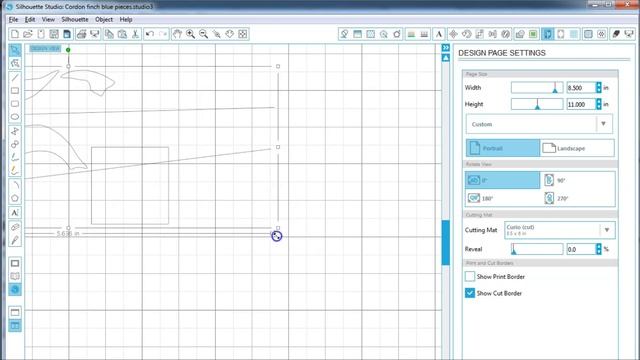Select the Draw Freehand tool

click(x=15, y=158)
